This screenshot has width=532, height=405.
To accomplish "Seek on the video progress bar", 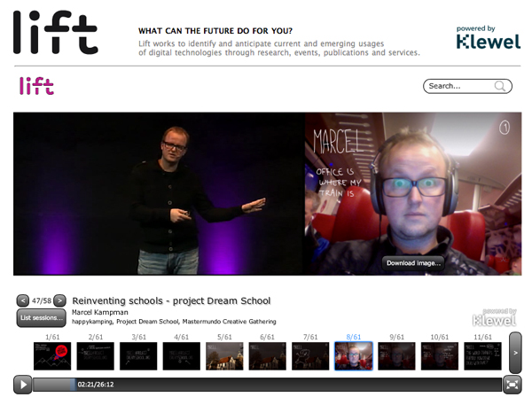I will (x=267, y=385).
